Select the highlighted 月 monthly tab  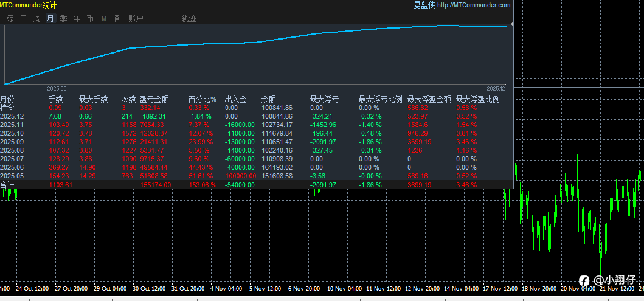tap(50, 18)
